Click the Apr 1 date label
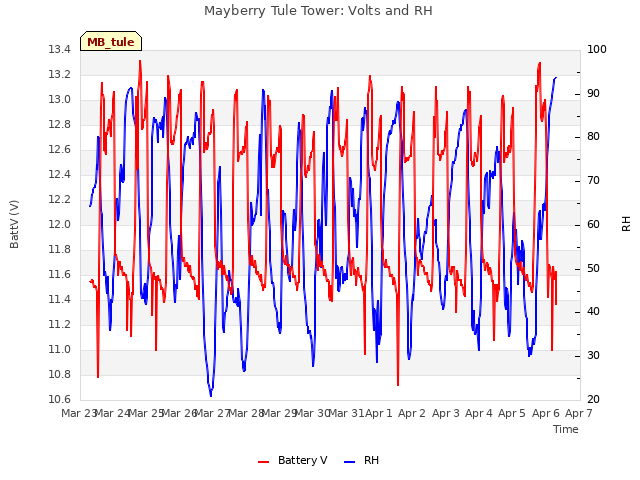Image resolution: width=640 pixels, height=480 pixels. (379, 413)
